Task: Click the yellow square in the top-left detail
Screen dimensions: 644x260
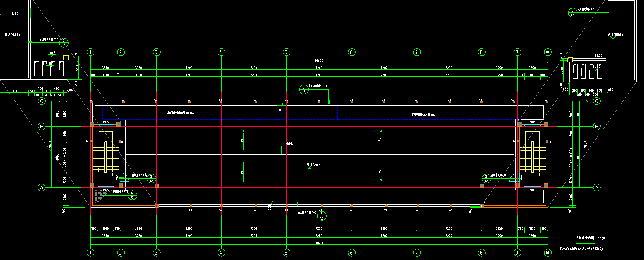Action: (66, 58)
